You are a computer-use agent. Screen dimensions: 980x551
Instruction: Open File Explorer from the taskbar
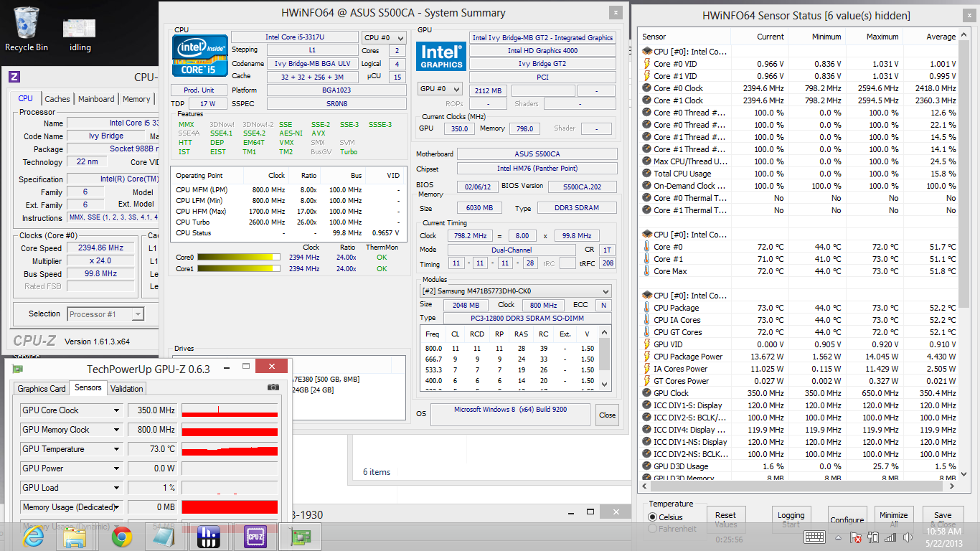point(75,537)
